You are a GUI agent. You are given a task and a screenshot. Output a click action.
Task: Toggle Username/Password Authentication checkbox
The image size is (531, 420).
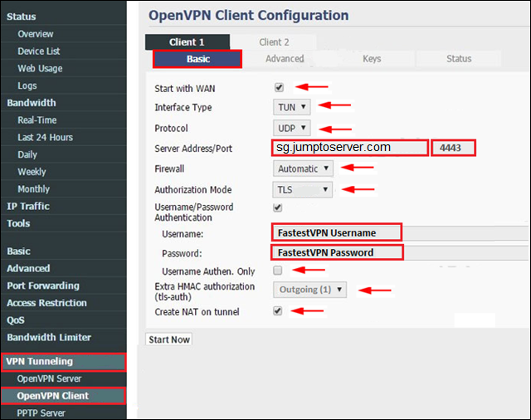278,208
